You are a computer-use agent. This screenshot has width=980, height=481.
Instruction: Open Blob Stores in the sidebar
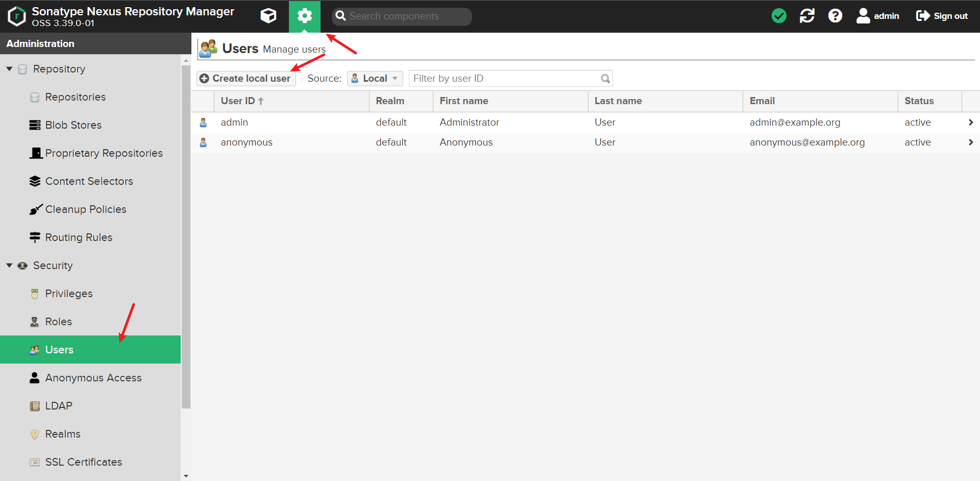pos(73,125)
